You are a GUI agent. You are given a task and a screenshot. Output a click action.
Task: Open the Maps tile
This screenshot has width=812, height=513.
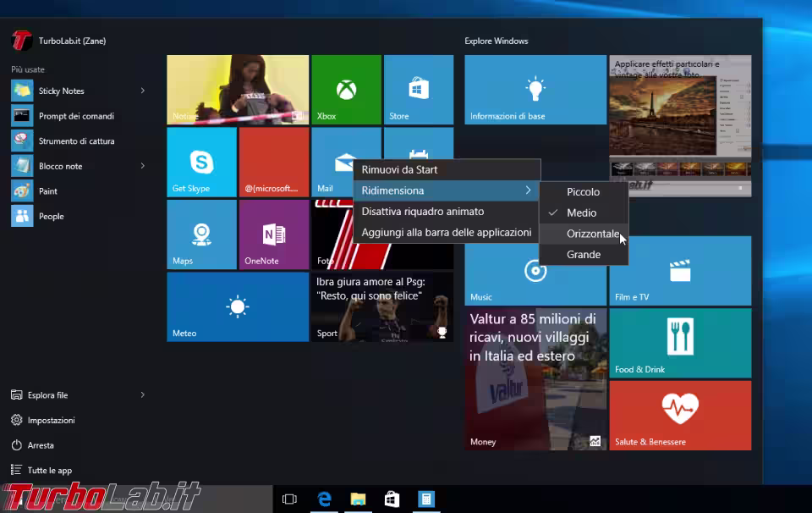201,234
